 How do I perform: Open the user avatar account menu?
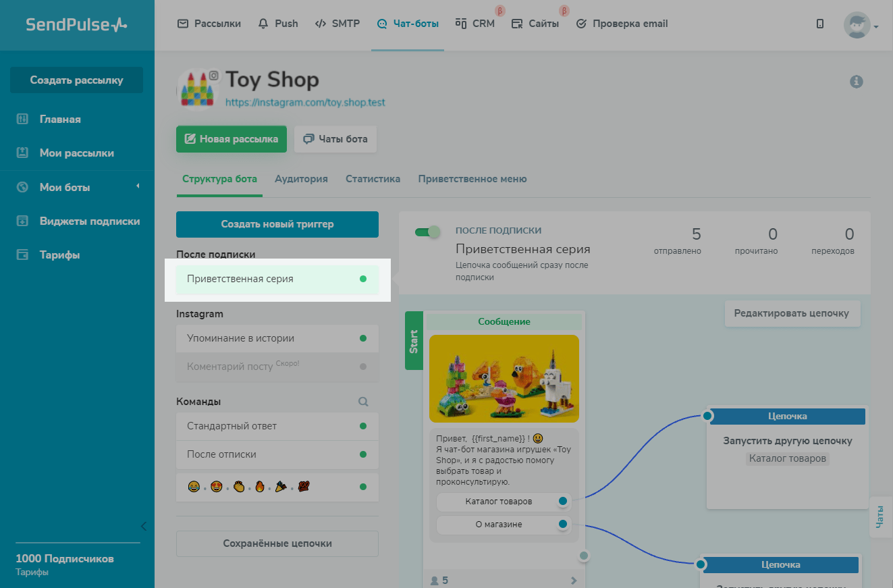pyautogui.click(x=861, y=25)
